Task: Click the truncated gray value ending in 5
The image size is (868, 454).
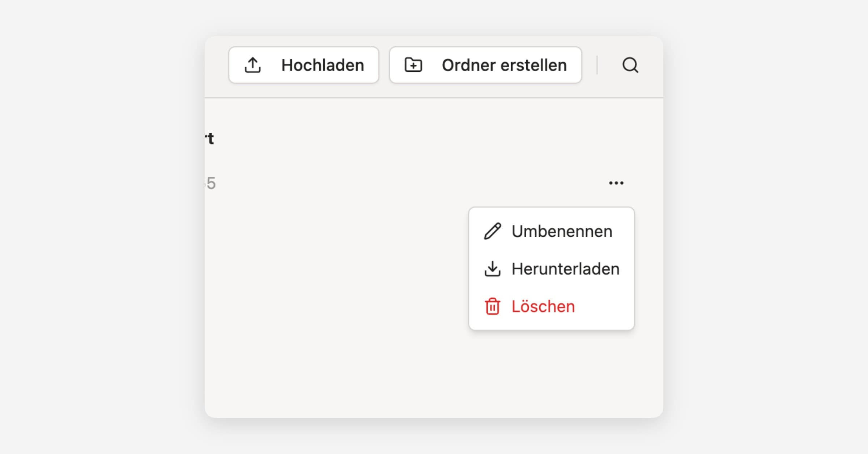Action: [x=210, y=183]
